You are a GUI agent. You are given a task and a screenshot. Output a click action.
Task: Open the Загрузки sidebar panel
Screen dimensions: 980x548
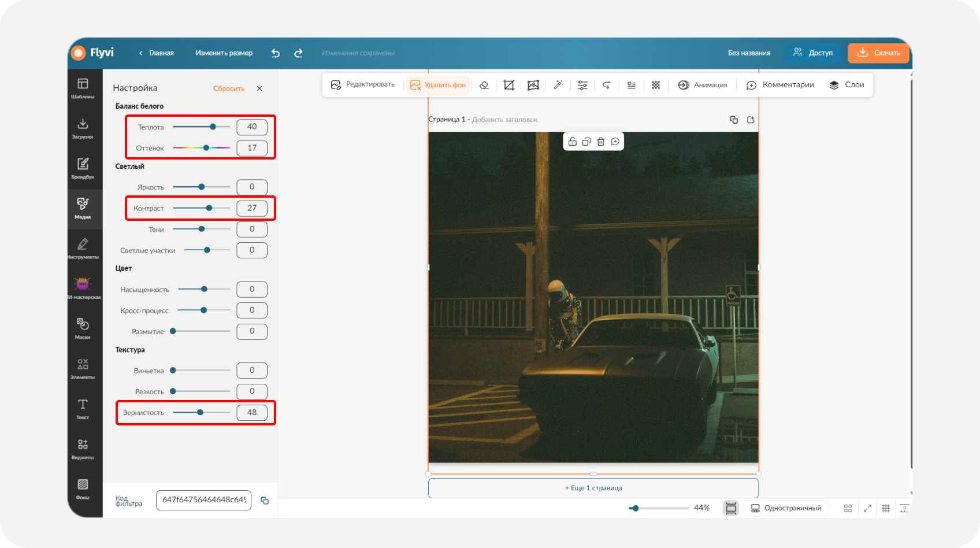point(83,128)
